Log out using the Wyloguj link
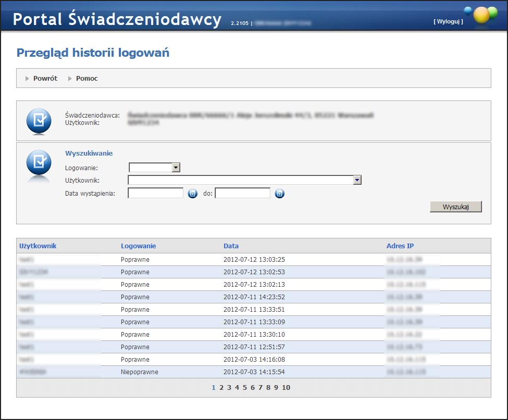This screenshot has height=420, width=508. pos(448,22)
